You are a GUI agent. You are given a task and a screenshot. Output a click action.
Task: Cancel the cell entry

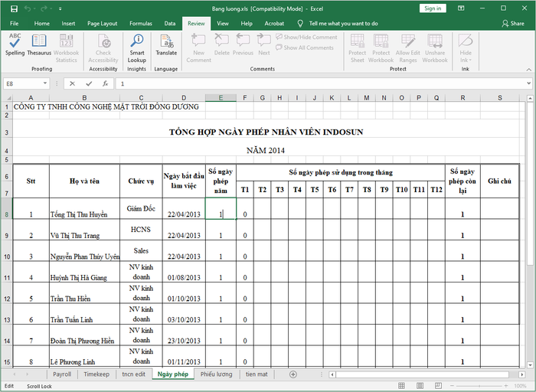(72, 83)
